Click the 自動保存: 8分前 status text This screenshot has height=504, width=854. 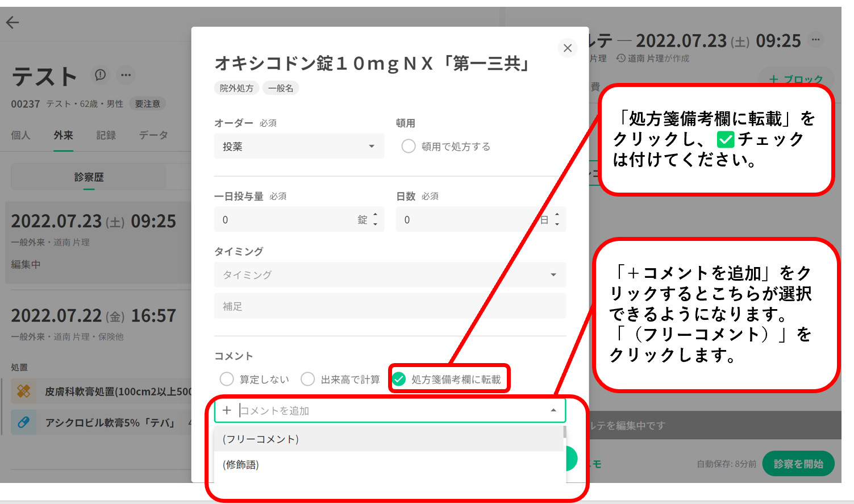727,464
